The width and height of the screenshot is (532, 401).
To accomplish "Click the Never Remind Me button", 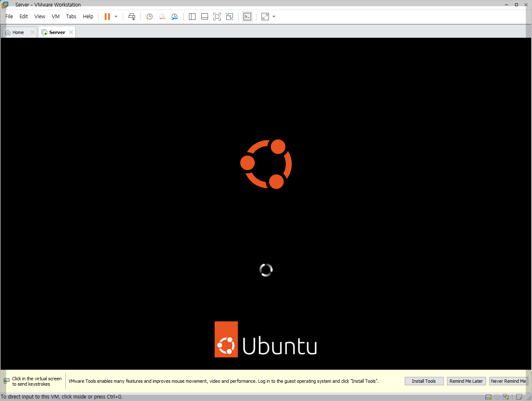I will [x=508, y=381].
